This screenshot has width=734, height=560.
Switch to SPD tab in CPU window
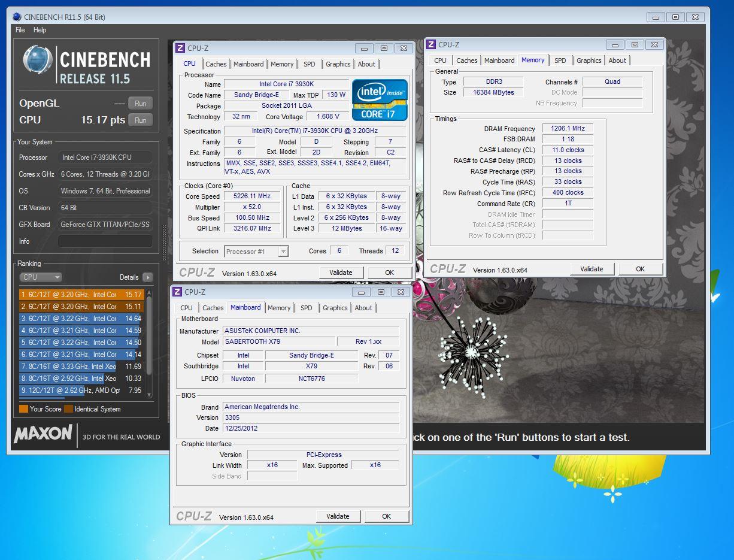[x=309, y=64]
